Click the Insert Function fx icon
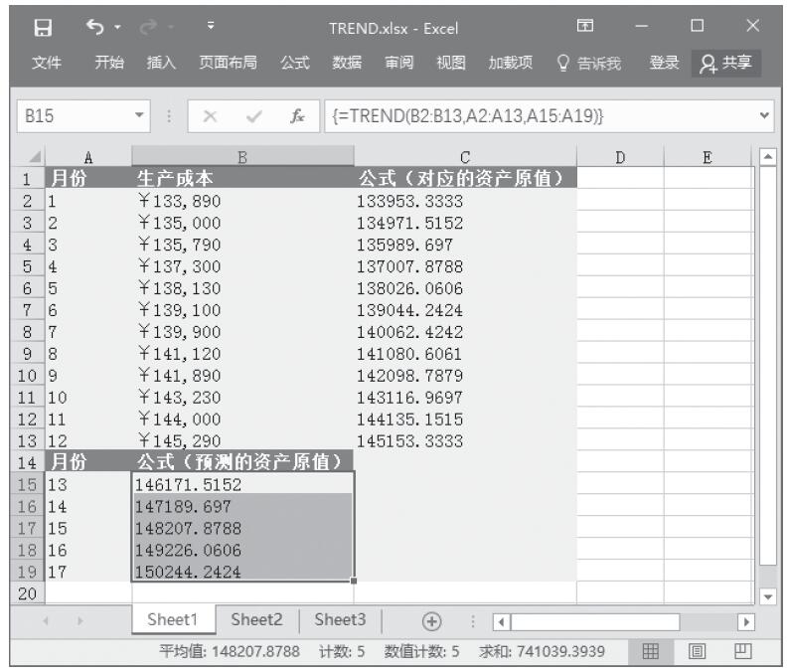Image resolution: width=788 pixels, height=672 pixels. coord(298,115)
